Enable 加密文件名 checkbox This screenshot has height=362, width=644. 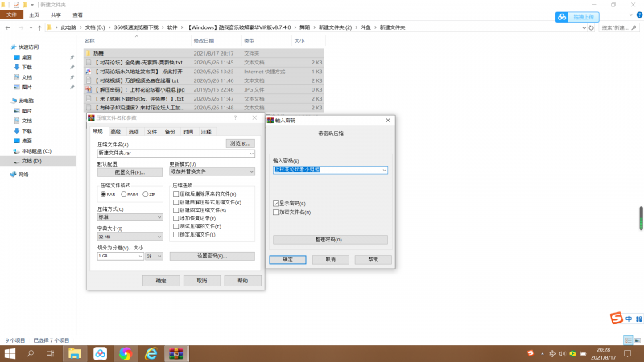point(276,212)
